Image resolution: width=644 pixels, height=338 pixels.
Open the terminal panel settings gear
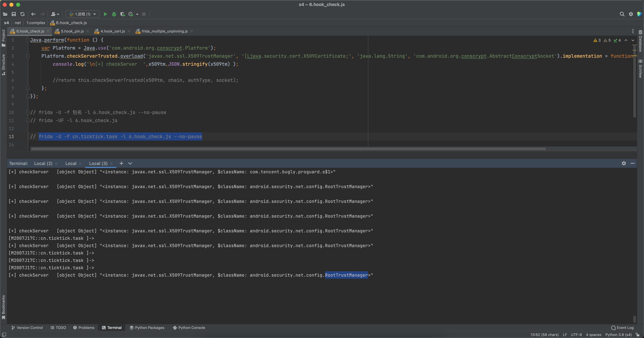coord(624,163)
